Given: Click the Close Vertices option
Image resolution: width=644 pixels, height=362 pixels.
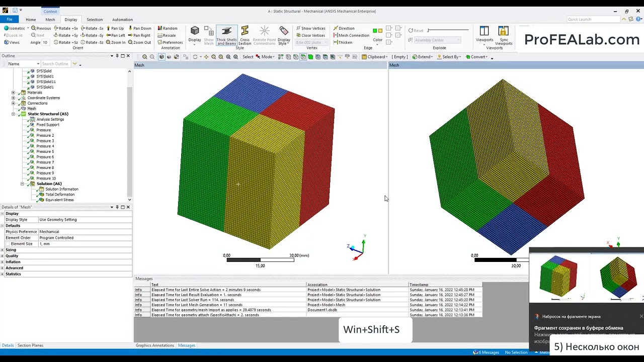Looking at the screenshot, I should click(x=310, y=35).
